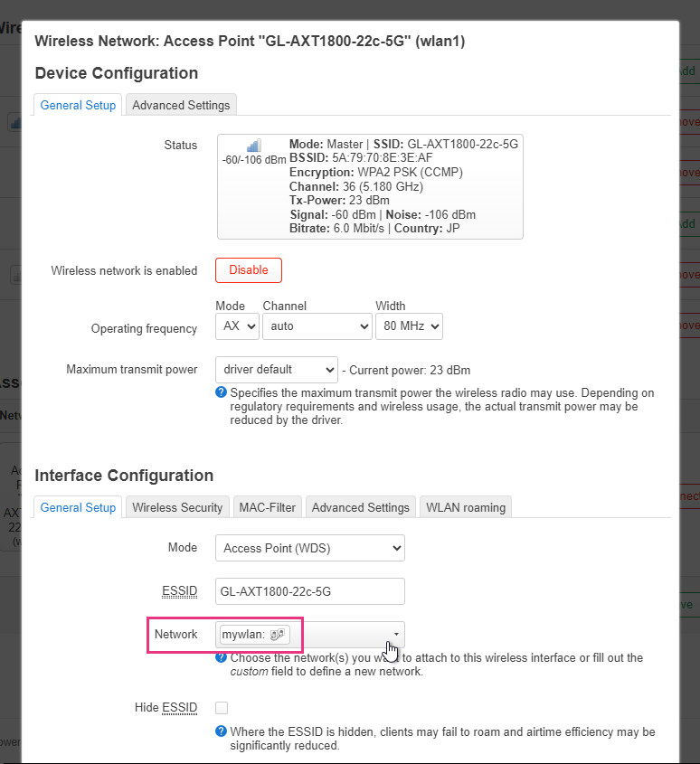Click the Interface Configuration heading

(124, 476)
